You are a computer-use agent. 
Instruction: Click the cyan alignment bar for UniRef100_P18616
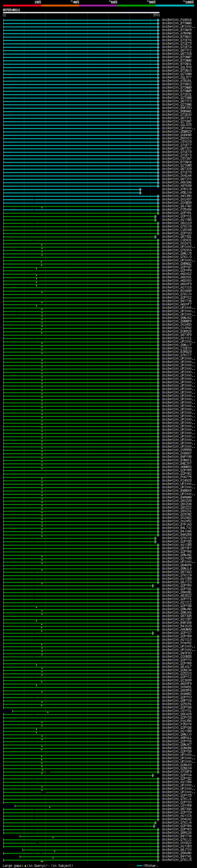coord(81,20)
